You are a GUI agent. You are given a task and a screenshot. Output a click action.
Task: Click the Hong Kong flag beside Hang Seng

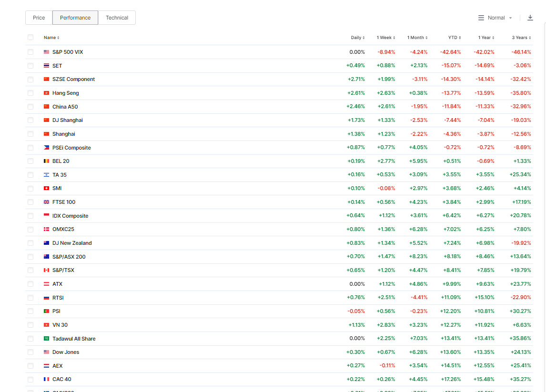(x=46, y=93)
